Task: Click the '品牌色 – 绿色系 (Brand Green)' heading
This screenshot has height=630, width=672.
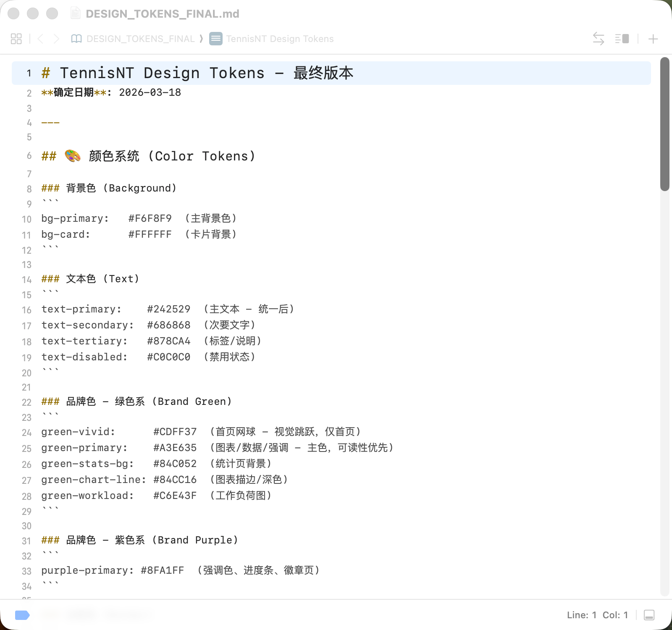Action: [149, 402]
